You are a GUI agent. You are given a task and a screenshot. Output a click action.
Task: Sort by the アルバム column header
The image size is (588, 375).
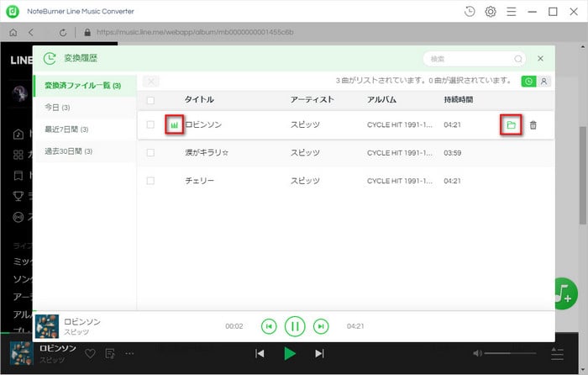381,99
